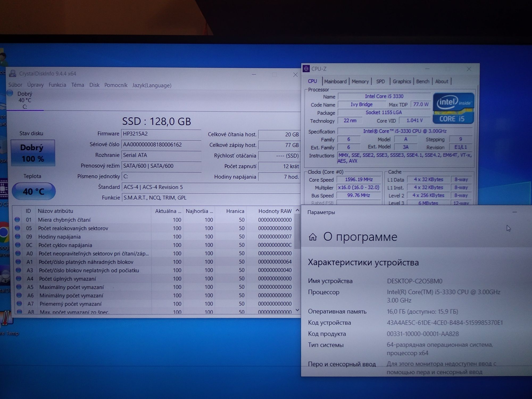This screenshot has width=532, height=399.
Task: Click the SSD : 128,0 GB drive title
Action: [156, 121]
